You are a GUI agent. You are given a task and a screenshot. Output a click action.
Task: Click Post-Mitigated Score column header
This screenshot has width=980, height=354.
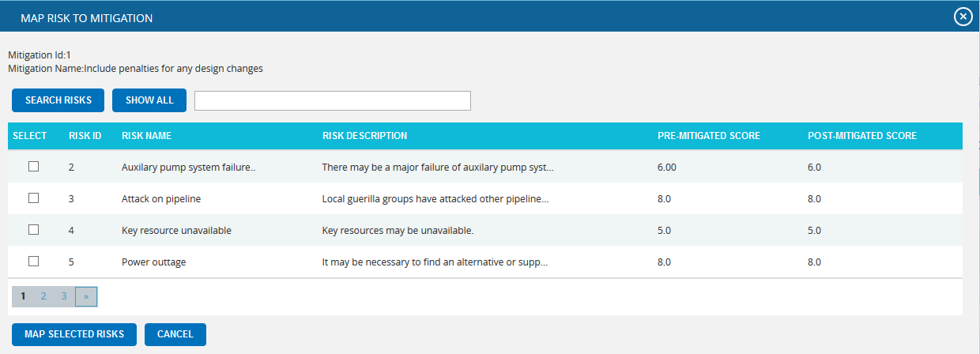click(862, 136)
